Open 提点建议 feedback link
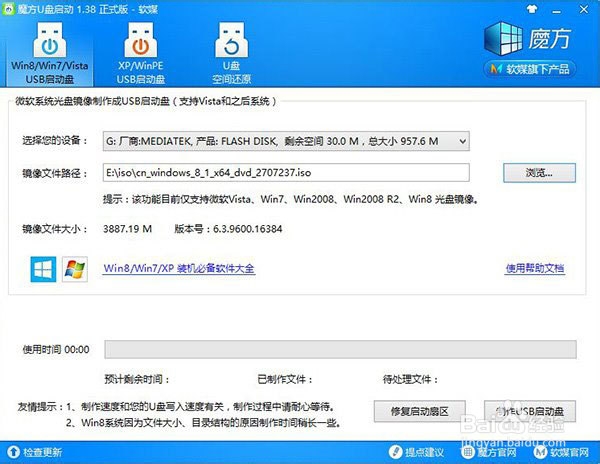Screen dimensions: 600x464 [x=424, y=453]
